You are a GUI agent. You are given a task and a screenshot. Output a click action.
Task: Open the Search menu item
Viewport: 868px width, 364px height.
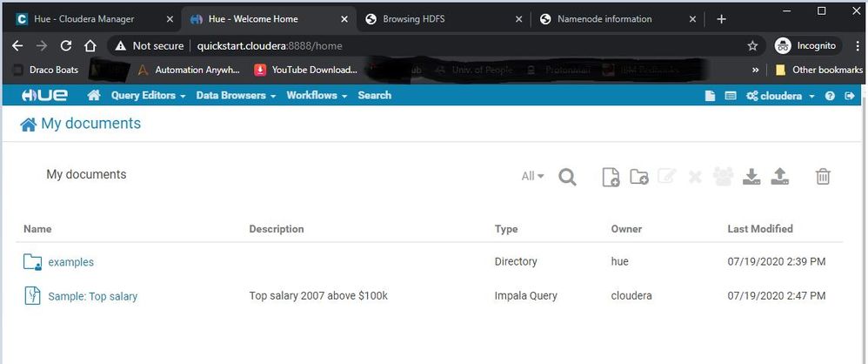(374, 95)
